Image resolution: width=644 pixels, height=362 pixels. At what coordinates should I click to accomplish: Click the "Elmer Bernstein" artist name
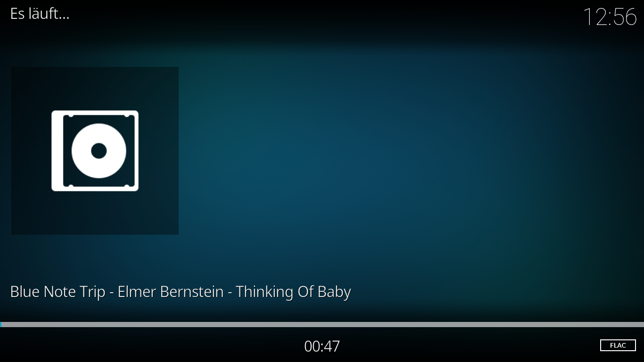171,292
